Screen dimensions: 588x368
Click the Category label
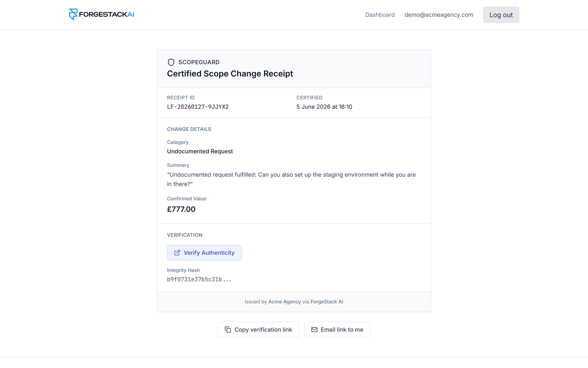178,142
